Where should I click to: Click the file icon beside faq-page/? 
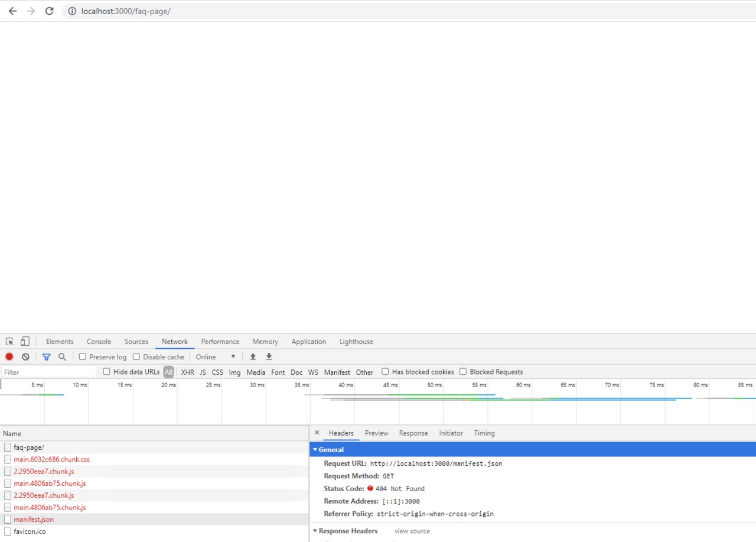point(8,447)
